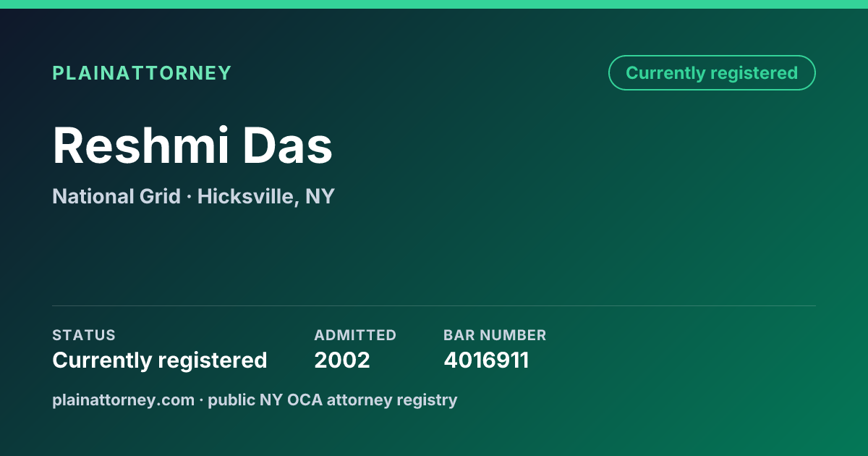
Task: Click the NY state abbreviation after Hicksville
Action: point(320,196)
